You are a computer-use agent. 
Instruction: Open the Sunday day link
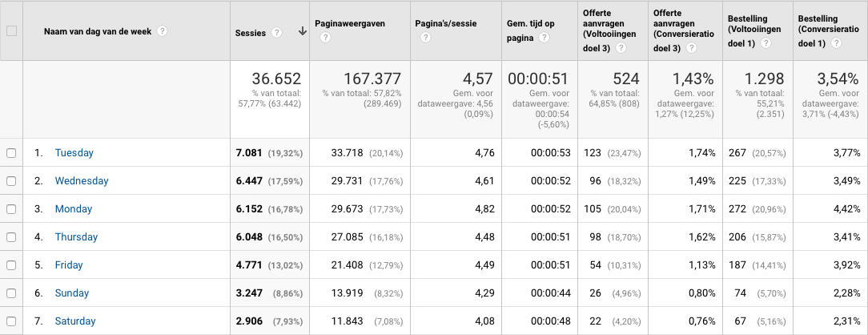coord(72,293)
